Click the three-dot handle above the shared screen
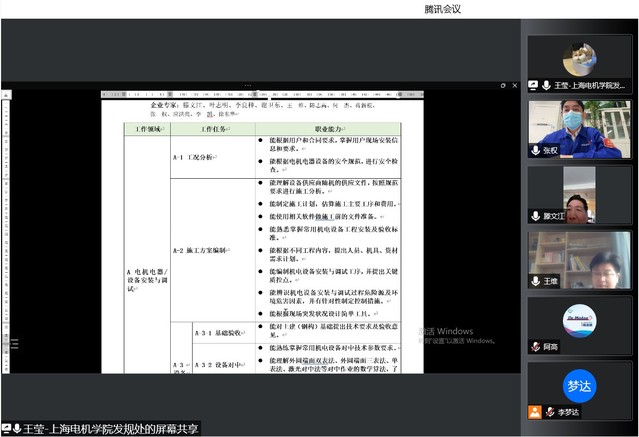The width and height of the screenshot is (639, 437). click(x=249, y=86)
